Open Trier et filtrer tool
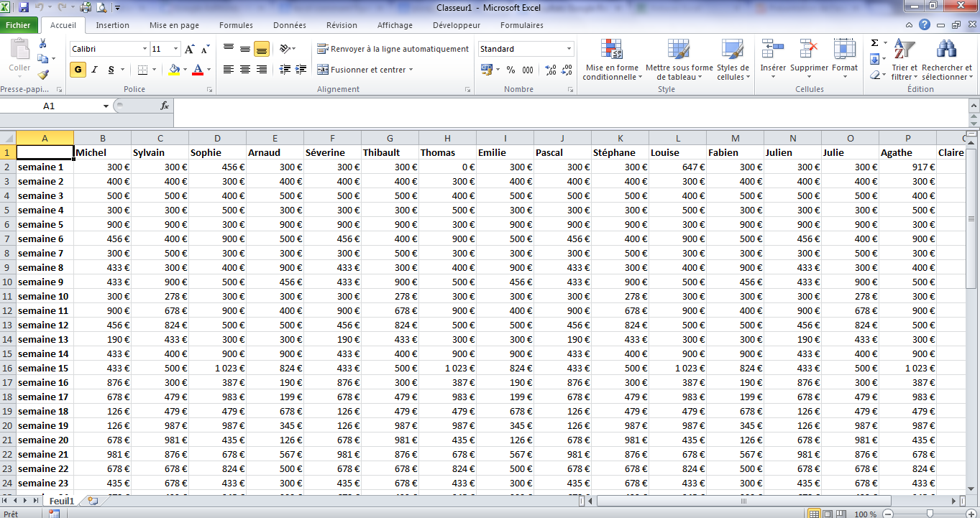Screen dimensions: 980x518 [x=904, y=50]
